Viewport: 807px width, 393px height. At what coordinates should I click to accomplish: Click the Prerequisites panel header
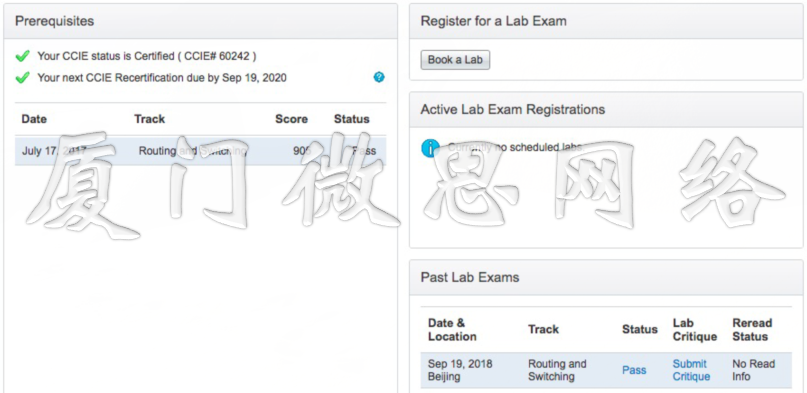click(x=200, y=21)
